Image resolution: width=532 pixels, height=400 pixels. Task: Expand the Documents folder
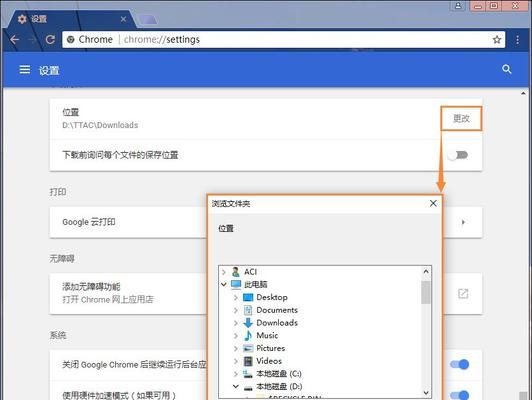tap(236, 310)
